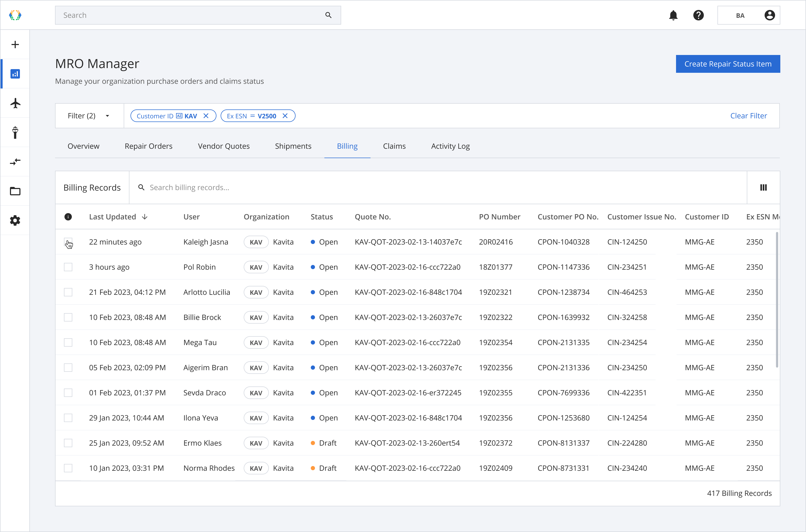Click the table vertical scrollbar
Screen dimensions: 806x532
(777, 300)
